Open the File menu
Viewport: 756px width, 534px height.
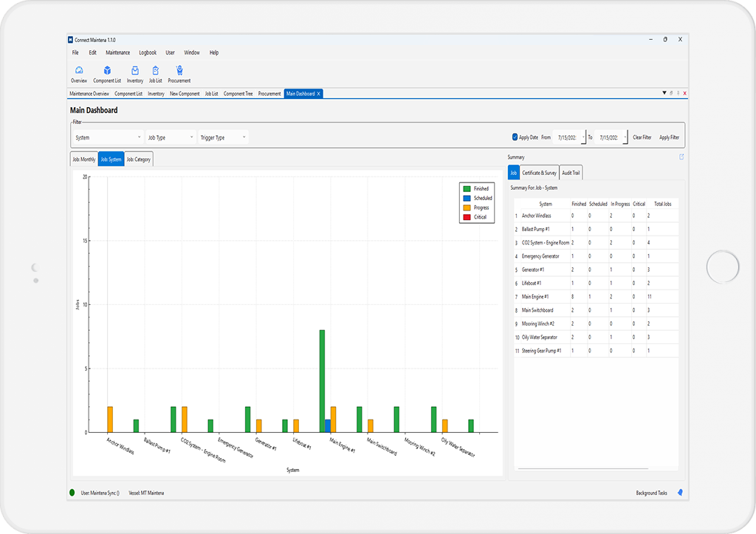click(x=75, y=52)
